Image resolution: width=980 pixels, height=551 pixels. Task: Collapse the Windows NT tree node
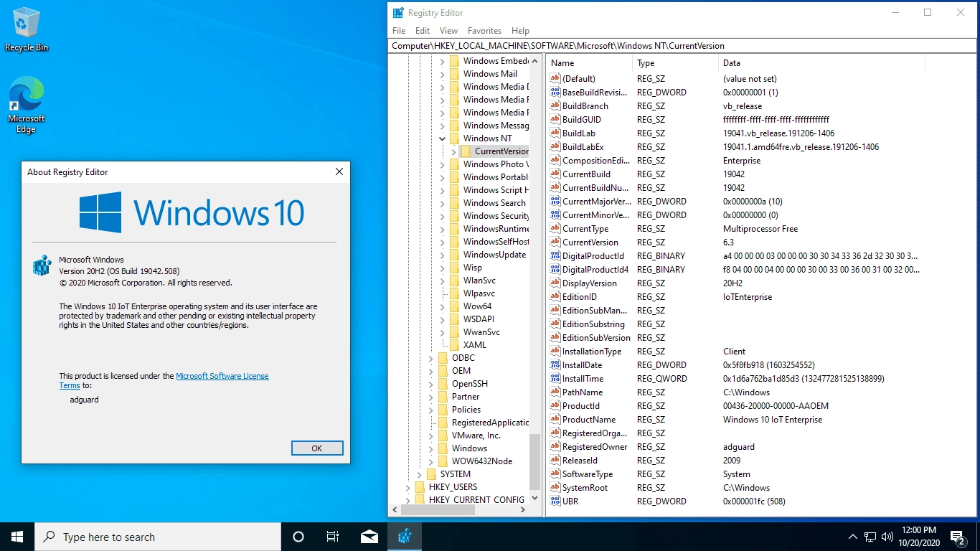tap(443, 138)
